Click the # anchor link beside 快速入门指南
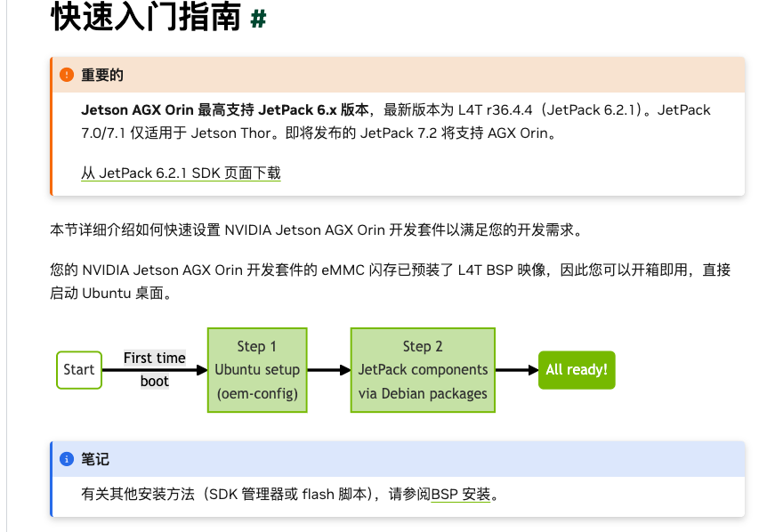The image size is (767, 532). click(258, 19)
